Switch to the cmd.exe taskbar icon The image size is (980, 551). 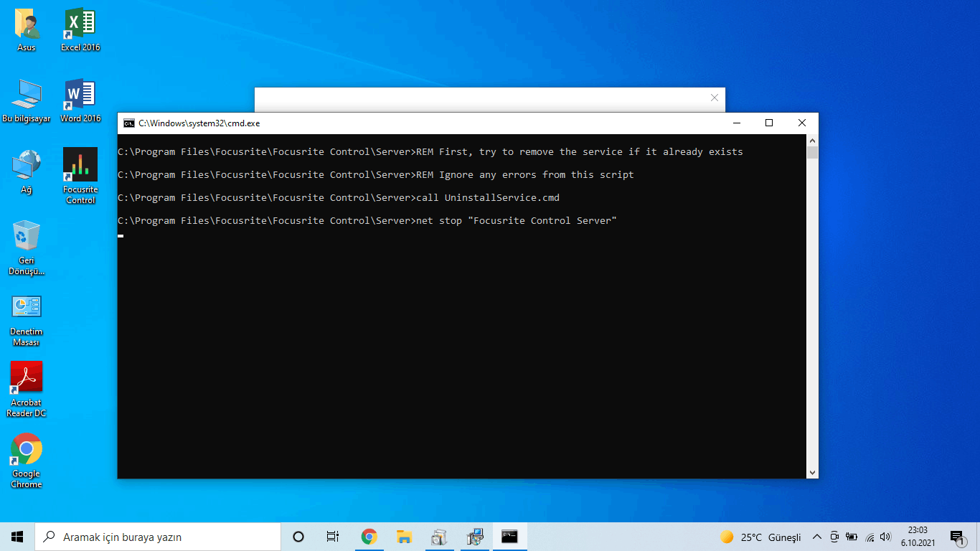[509, 537]
